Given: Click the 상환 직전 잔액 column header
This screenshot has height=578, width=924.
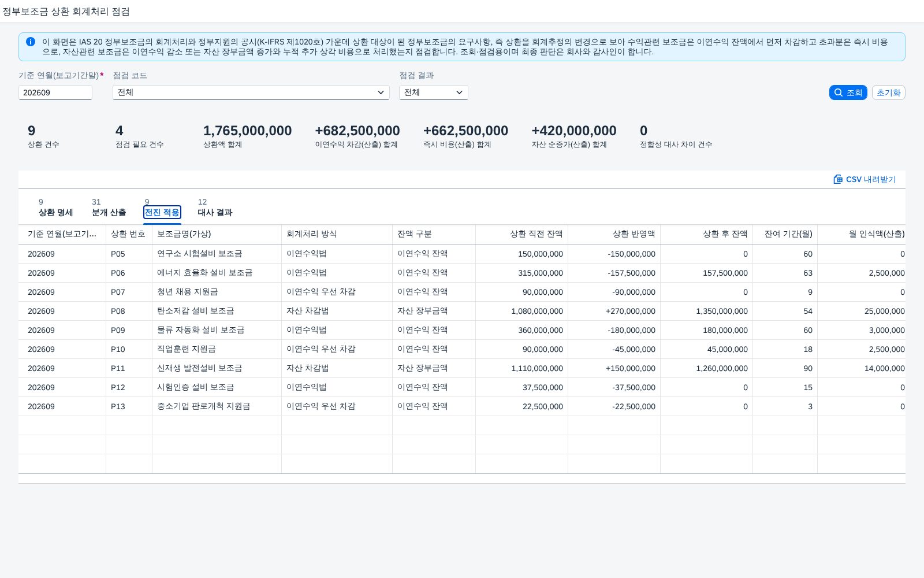Looking at the screenshot, I should (521, 234).
